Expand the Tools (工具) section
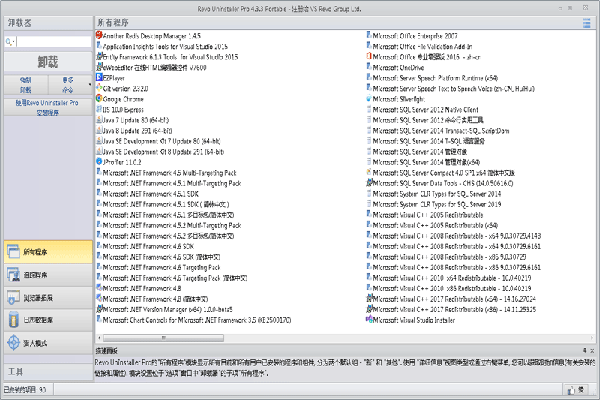Screen dimensions: 600x400 [48, 371]
